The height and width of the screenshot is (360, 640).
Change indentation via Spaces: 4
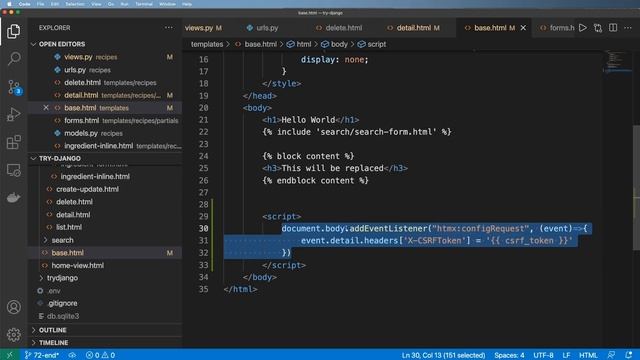(509, 355)
